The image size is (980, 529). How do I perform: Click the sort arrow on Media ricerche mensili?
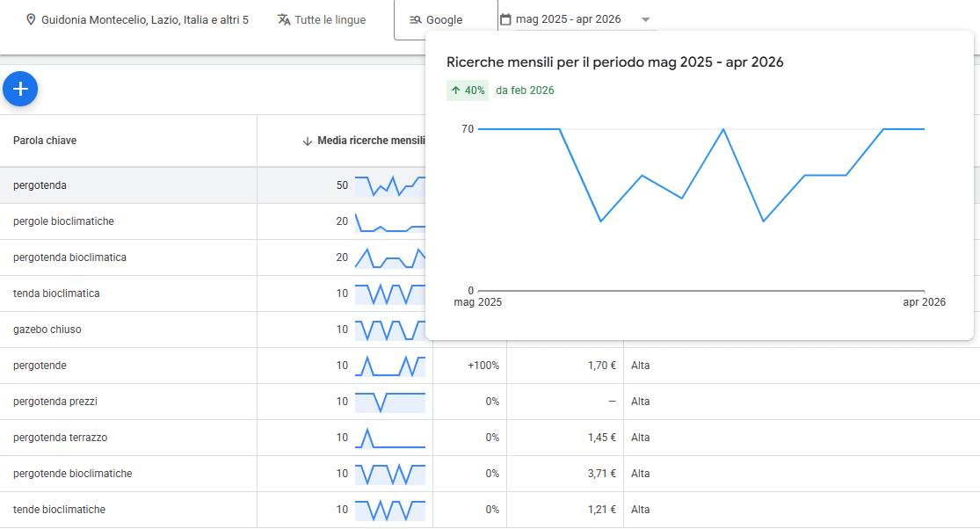pyautogui.click(x=307, y=141)
